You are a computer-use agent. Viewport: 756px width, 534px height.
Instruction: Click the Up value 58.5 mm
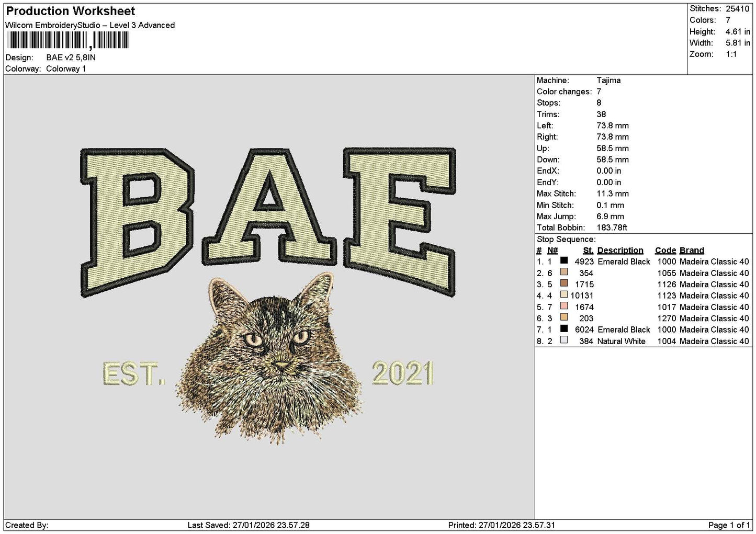click(x=613, y=148)
